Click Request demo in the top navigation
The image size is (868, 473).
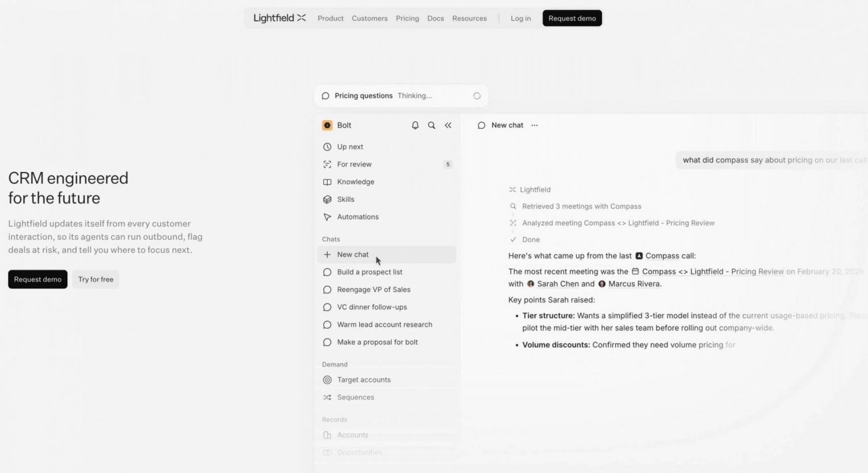tap(572, 18)
